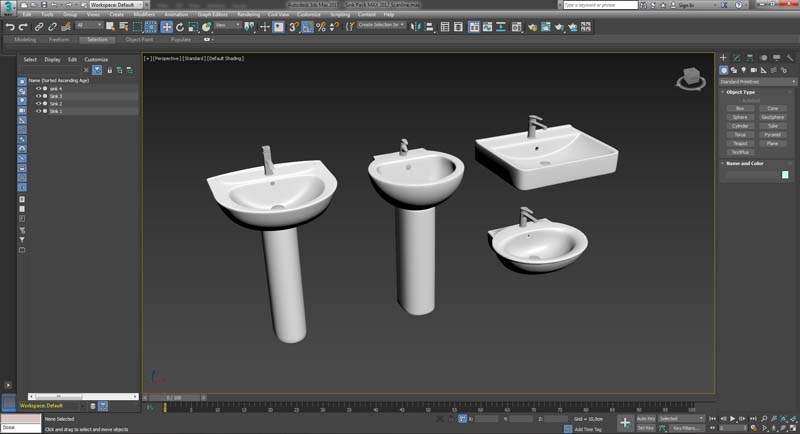Click the Link objects chain icon
This screenshot has height=434, width=800.
point(39,27)
